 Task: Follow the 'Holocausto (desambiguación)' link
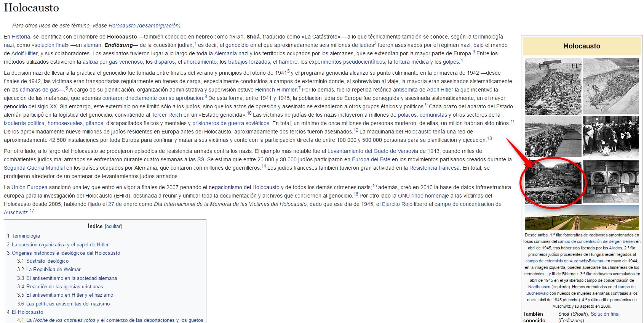(144, 26)
